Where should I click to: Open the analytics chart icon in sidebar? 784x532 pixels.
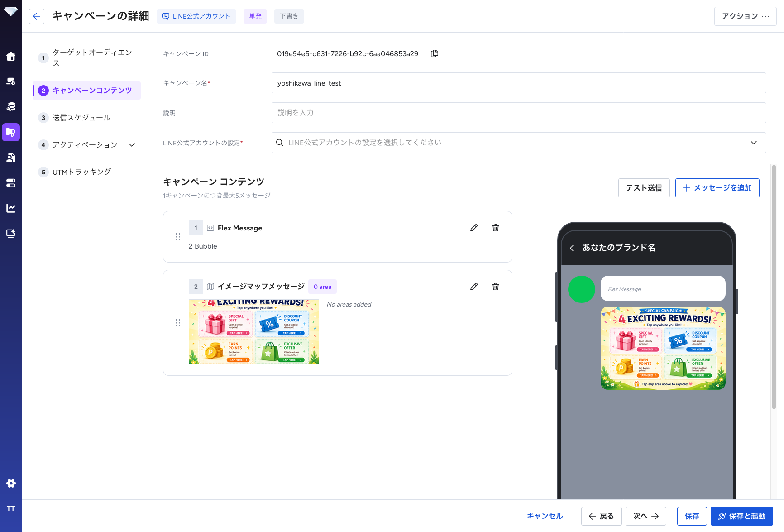pyautogui.click(x=11, y=208)
